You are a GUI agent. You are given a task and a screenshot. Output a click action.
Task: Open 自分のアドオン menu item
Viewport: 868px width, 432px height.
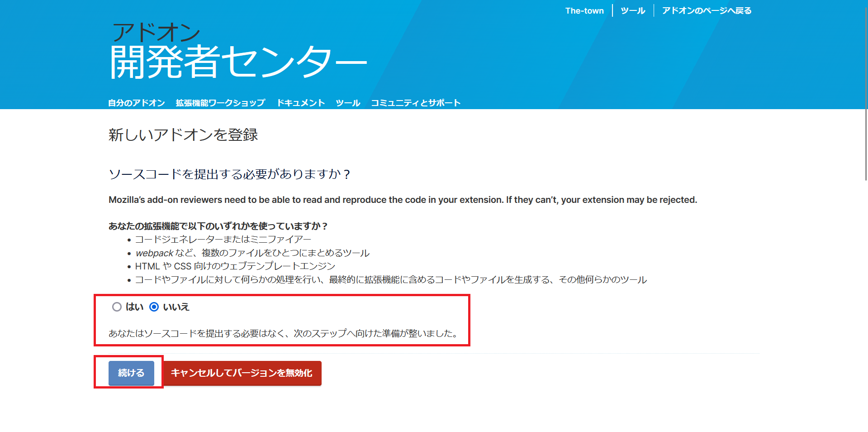coord(136,102)
